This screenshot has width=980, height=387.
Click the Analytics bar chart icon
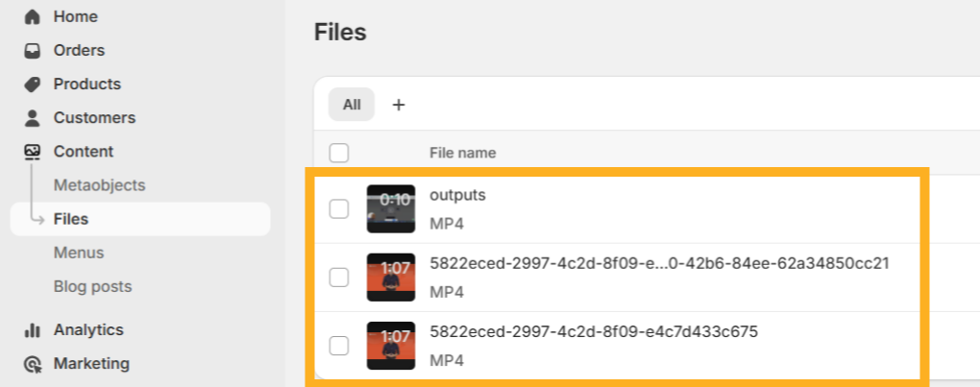[x=33, y=330]
